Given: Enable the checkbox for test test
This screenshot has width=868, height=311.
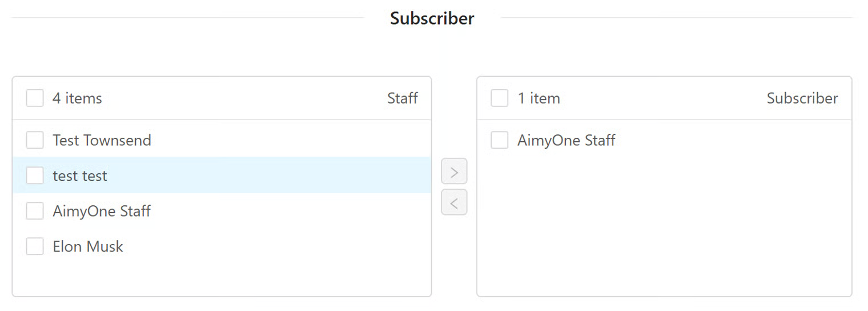Looking at the screenshot, I should 35,176.
